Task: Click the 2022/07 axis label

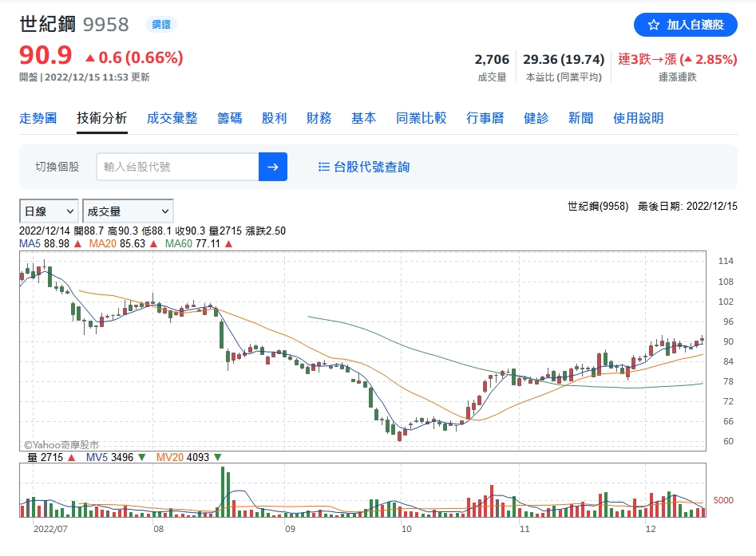Action: tap(50, 529)
